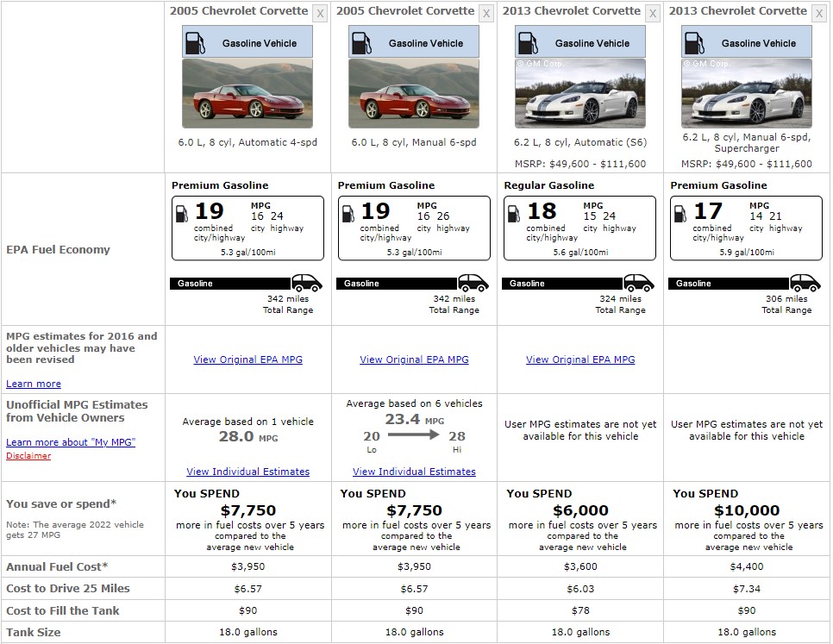Click the 6.2 L Manual 6-spd Supercharger description
833x644 pixels.
tap(747, 142)
